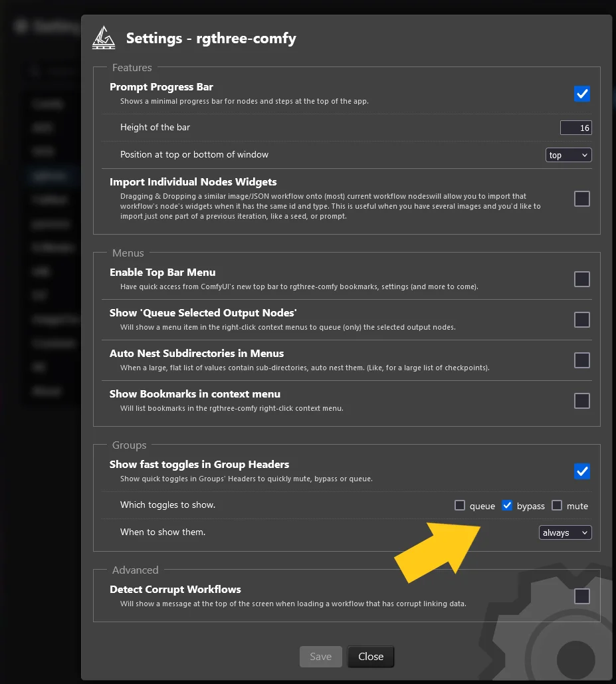Image resolution: width=616 pixels, height=684 pixels.
Task: Click the Settings - rgthree-comfy dialog title
Action: tap(211, 39)
